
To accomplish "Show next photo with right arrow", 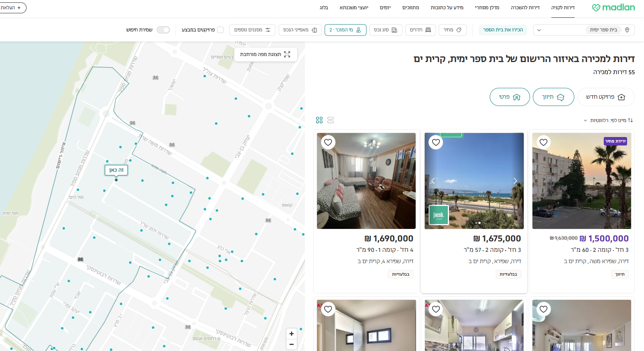I will 515,181.
